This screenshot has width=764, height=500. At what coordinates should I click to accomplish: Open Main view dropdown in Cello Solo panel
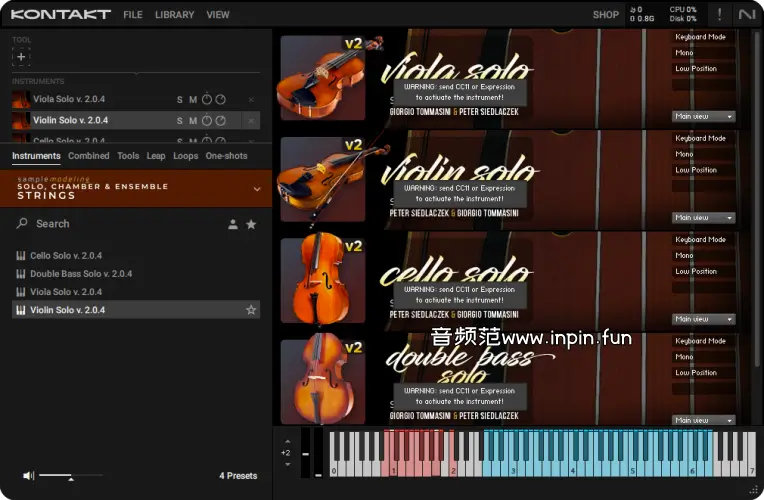704,319
